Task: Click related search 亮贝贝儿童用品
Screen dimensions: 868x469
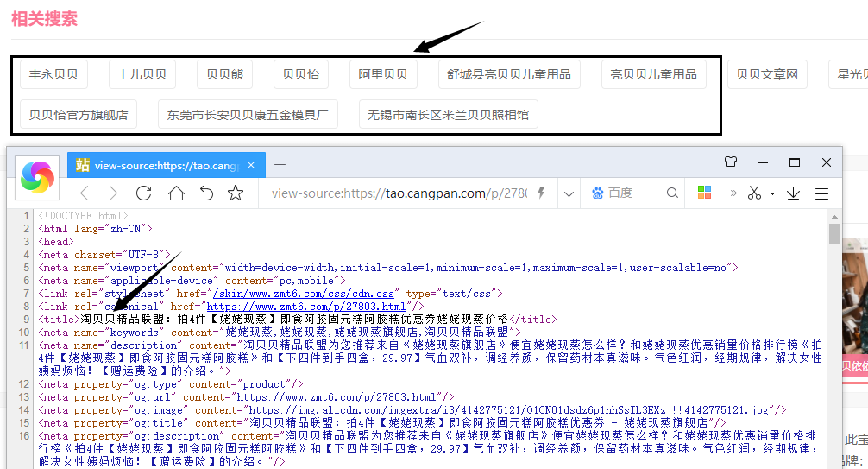Action: [654, 74]
